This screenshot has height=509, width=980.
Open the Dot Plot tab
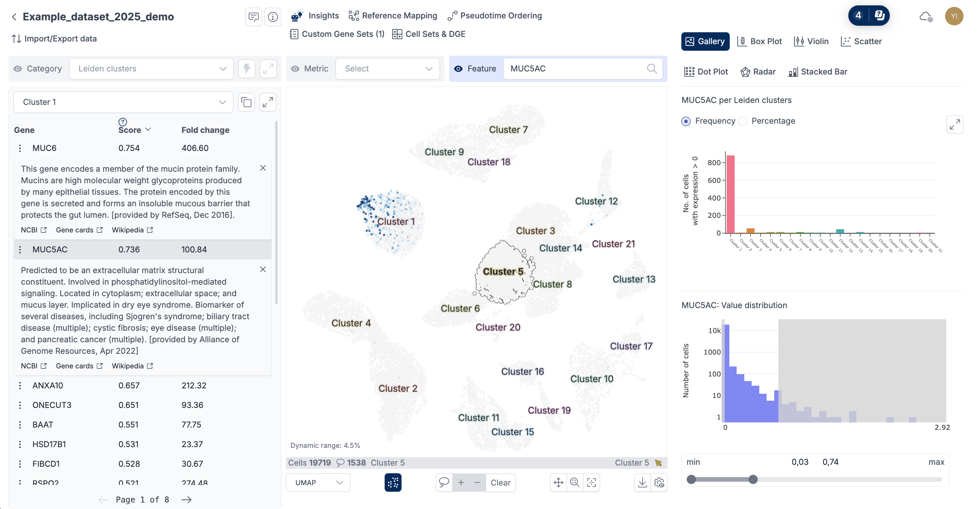[706, 72]
